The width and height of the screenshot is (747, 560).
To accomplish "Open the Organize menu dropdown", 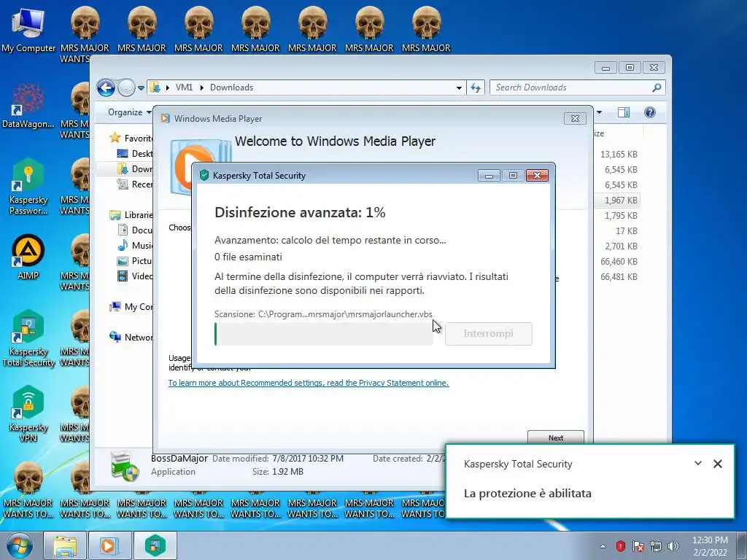I will pyautogui.click(x=130, y=112).
